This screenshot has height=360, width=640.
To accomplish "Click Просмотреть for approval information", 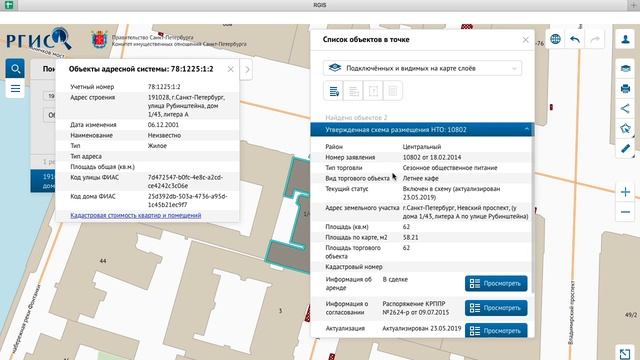I will click(496, 308).
